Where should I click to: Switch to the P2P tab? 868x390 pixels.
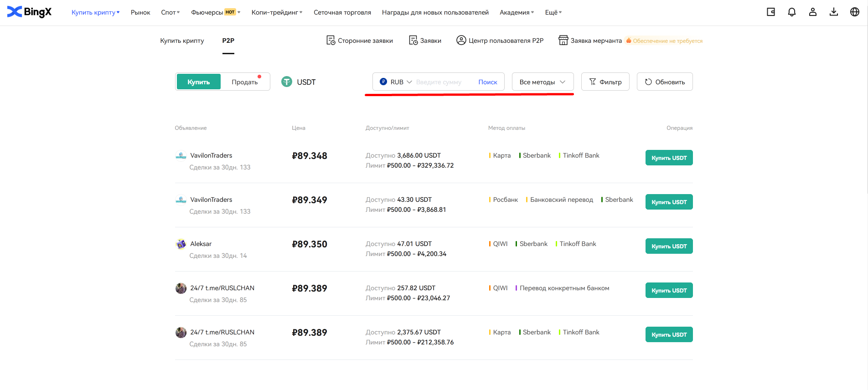[228, 41]
